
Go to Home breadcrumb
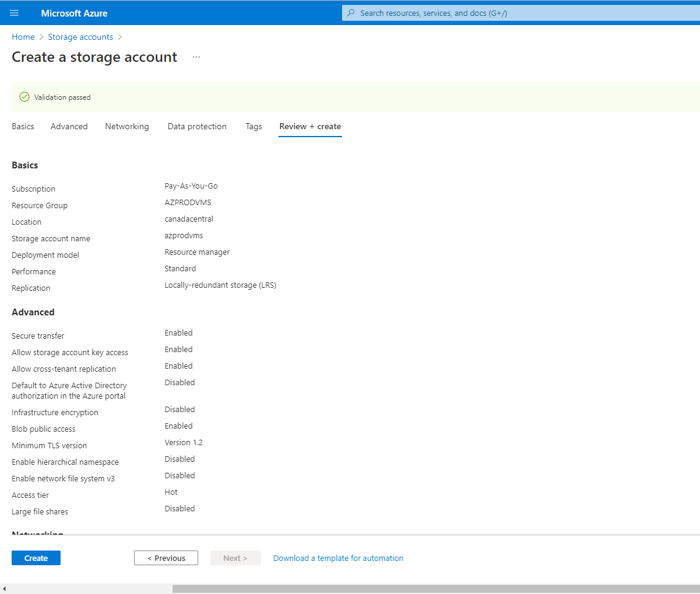23,37
